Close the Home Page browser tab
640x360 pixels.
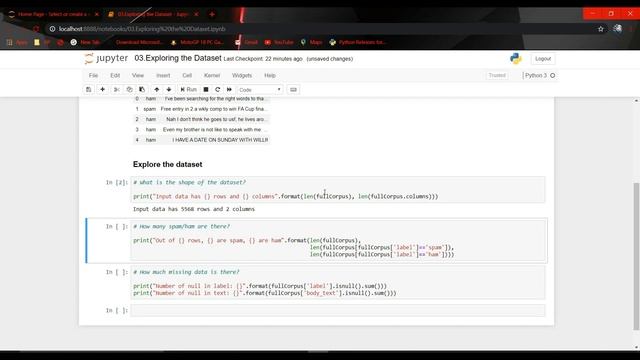pos(96,14)
